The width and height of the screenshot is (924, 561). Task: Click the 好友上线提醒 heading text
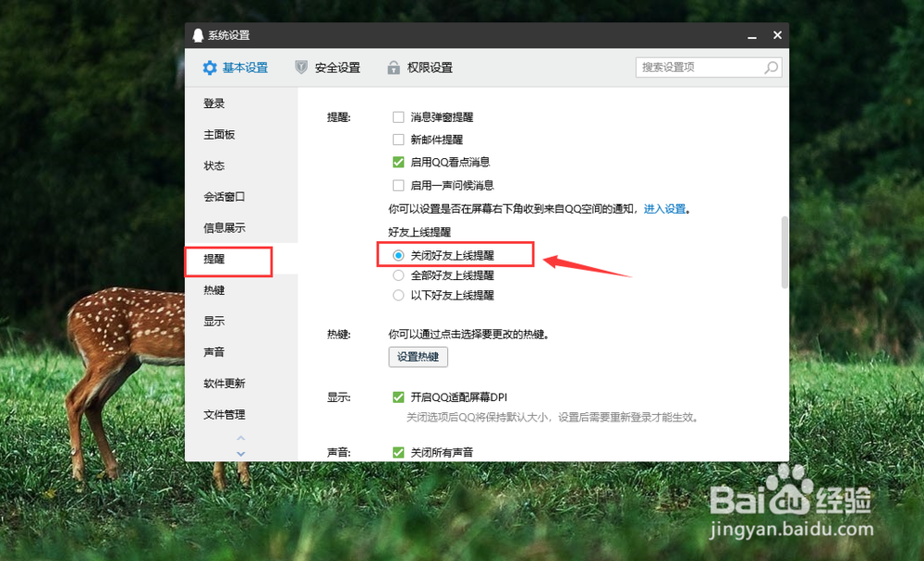(x=419, y=232)
